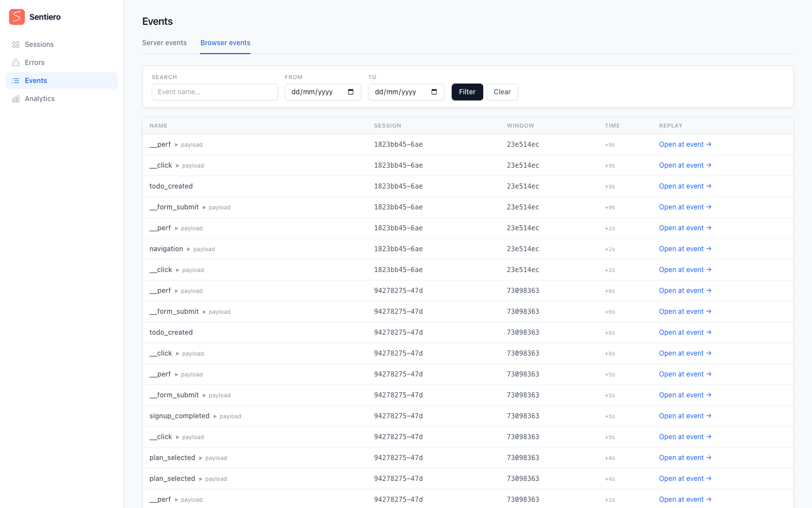
Task: Click the Events page heading
Action: point(157,21)
